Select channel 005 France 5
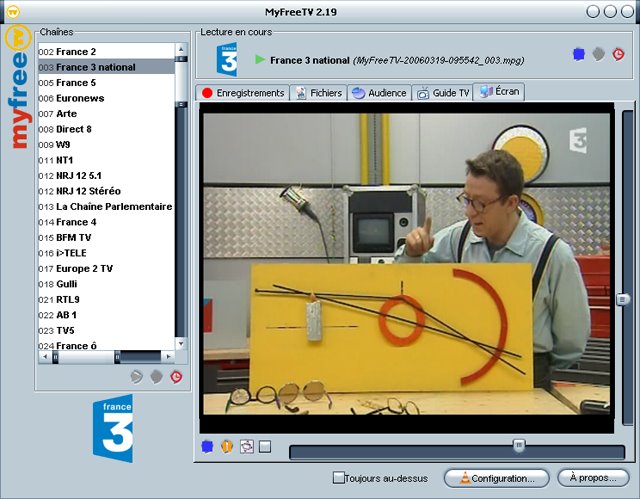The height and width of the screenshot is (499, 640). pyautogui.click(x=106, y=83)
